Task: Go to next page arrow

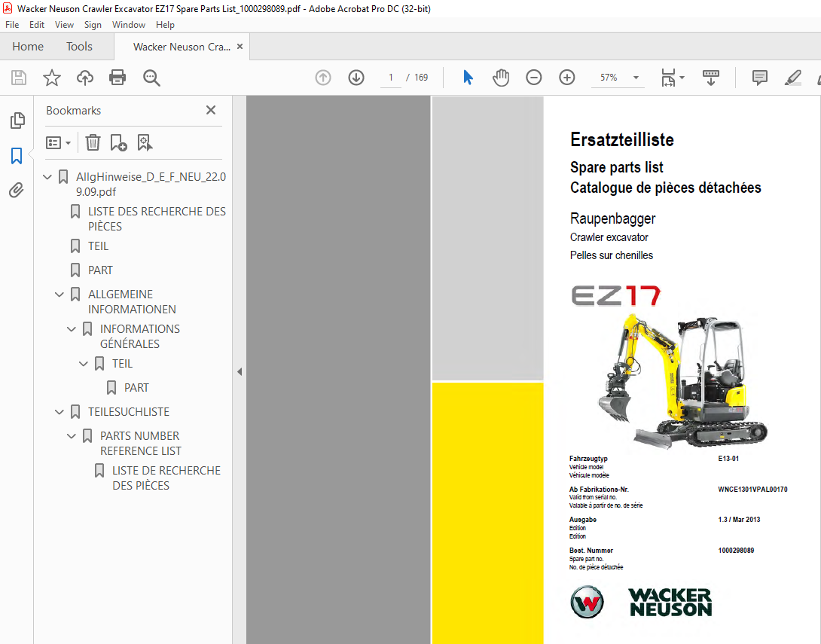Action: 356,78
